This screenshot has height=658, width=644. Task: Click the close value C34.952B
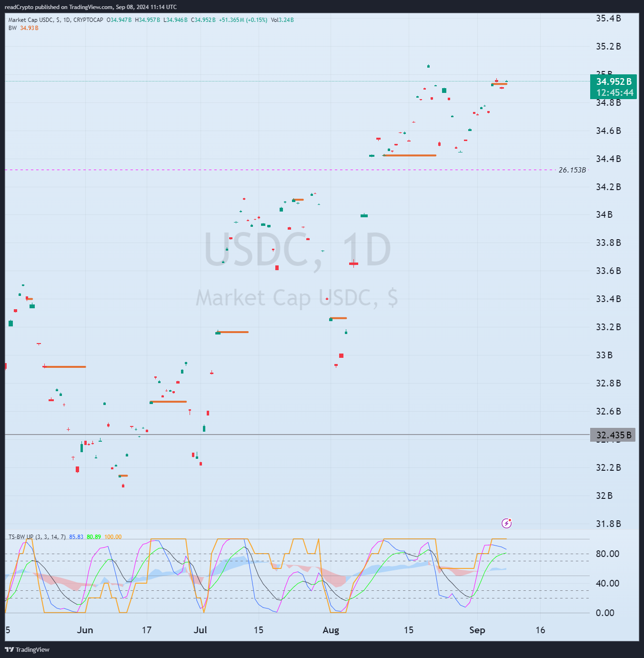click(x=203, y=20)
